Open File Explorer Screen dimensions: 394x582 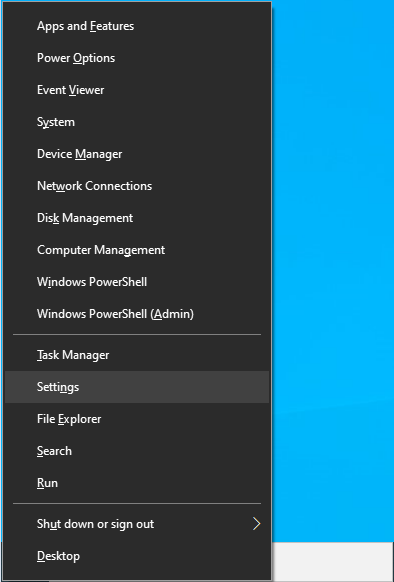point(137,419)
